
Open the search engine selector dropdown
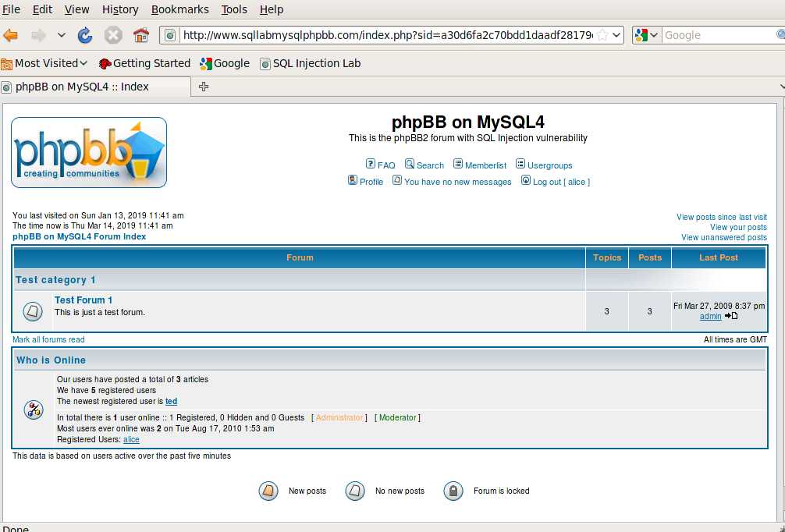(646, 35)
